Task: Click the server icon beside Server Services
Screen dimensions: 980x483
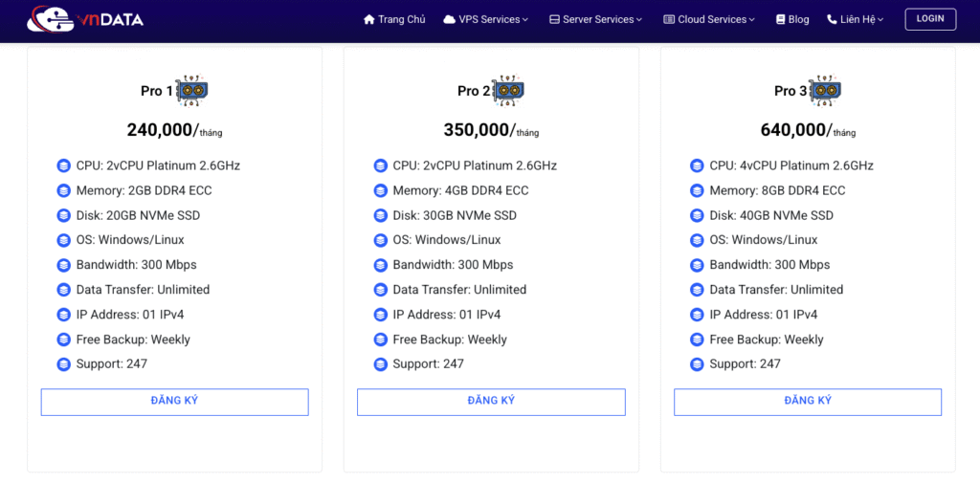Action: 554,19
